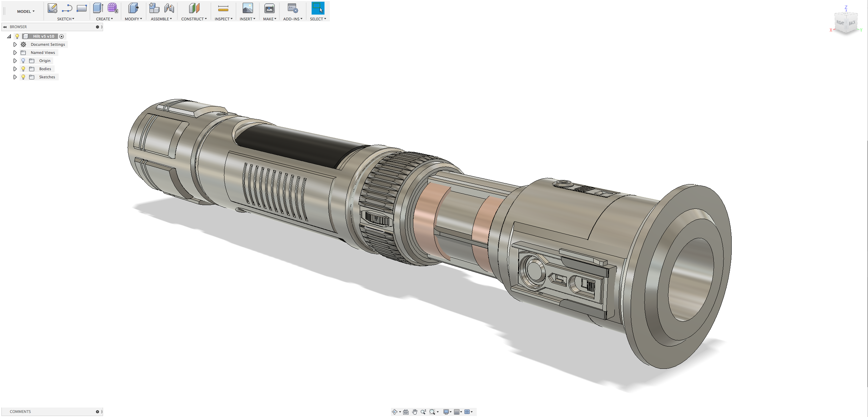
Task: Click the Hilt v5 v10 component icon
Action: [25, 36]
